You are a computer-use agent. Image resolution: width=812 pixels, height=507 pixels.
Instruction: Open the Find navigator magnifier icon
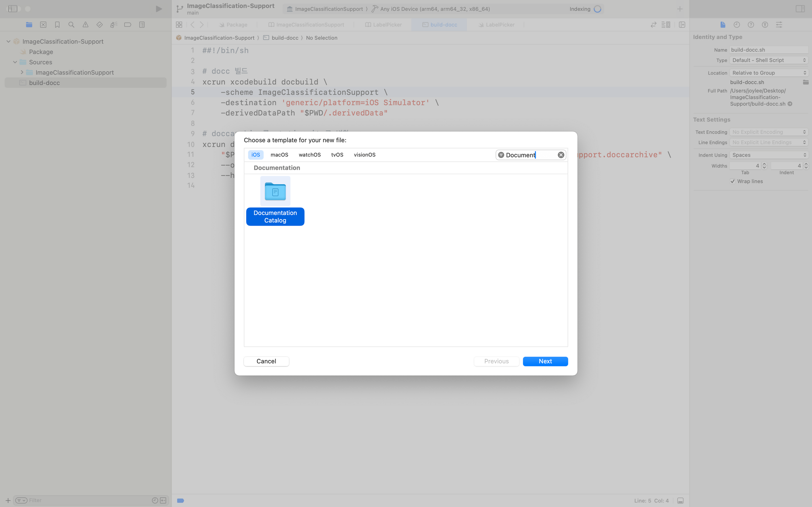(x=71, y=25)
